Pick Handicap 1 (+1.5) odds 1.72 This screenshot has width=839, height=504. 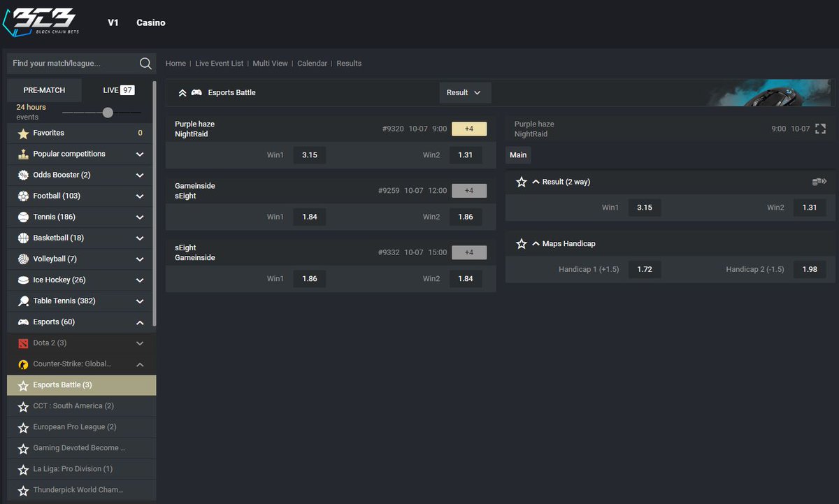[645, 269]
